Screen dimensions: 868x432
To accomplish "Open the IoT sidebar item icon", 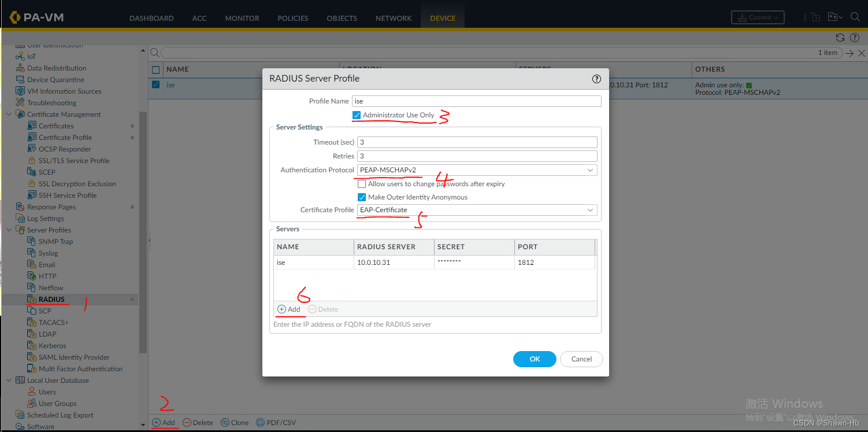I will tap(20, 57).
